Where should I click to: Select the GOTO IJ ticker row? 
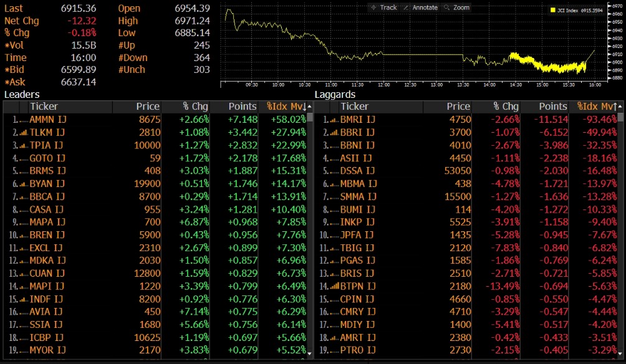[47, 158]
